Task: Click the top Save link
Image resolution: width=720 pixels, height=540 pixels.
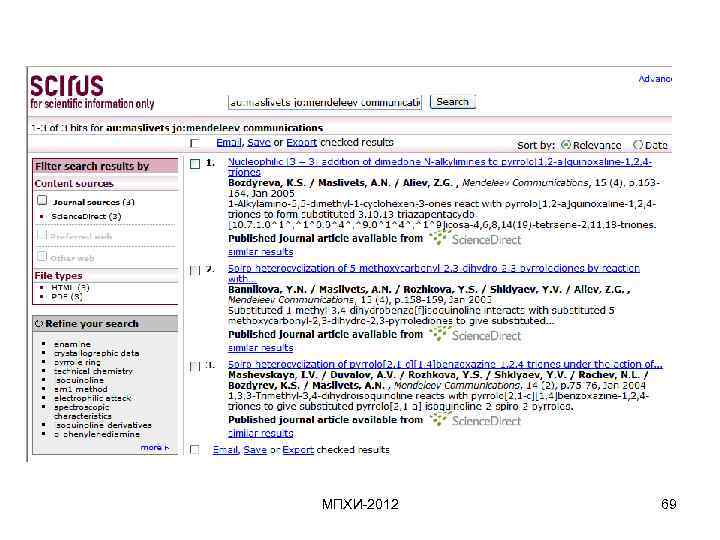Action: click(259, 142)
